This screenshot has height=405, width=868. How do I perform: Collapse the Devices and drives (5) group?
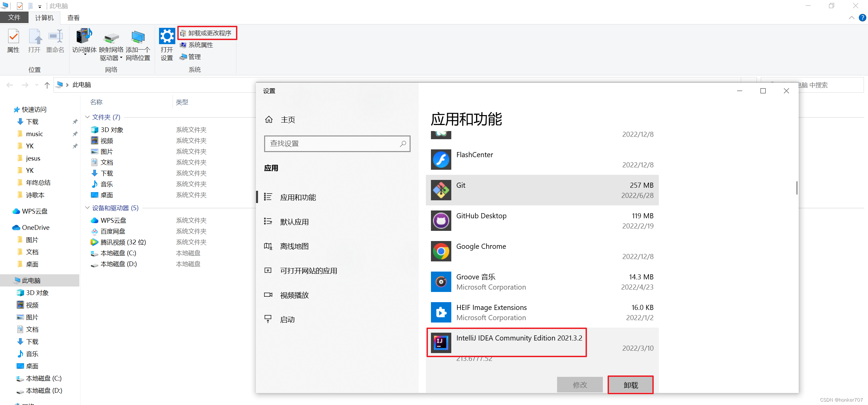(x=87, y=208)
